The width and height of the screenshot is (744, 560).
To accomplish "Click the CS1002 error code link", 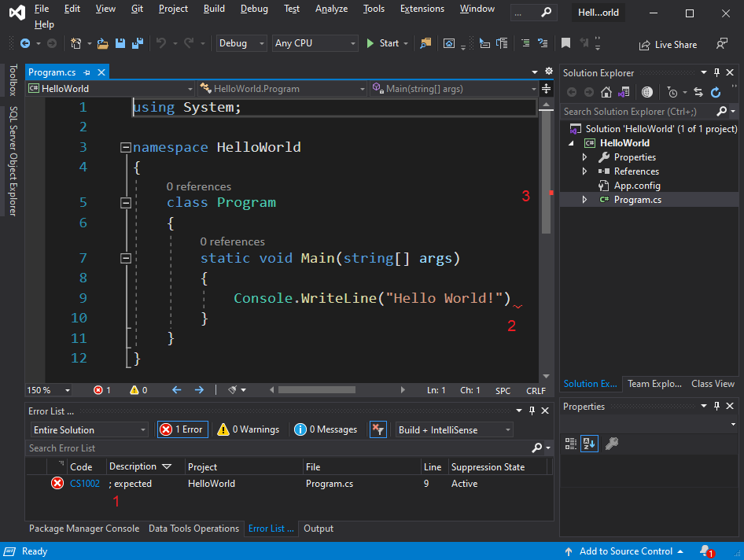I will pyautogui.click(x=85, y=484).
